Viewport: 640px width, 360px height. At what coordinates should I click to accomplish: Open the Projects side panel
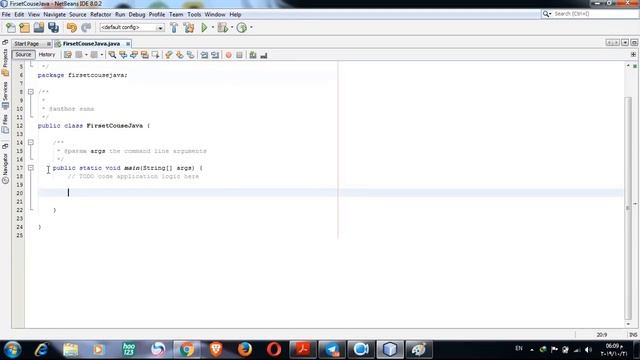[5, 62]
